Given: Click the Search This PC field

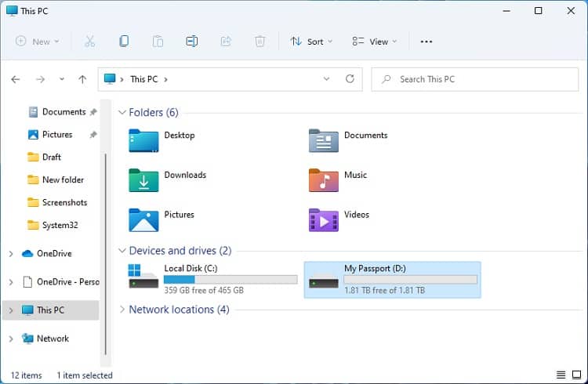Looking at the screenshot, I should pyautogui.click(x=475, y=79).
